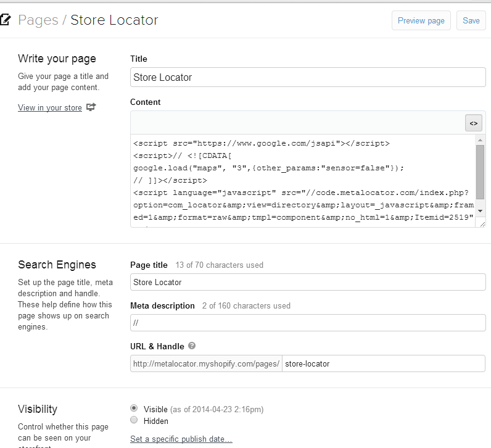491x448 pixels.
Task: Click the URL & Handle label
Action: pyautogui.click(x=157, y=347)
